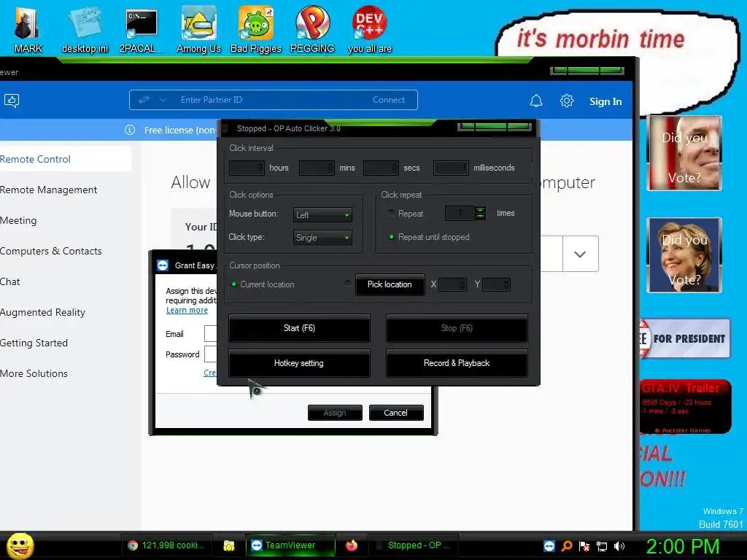
Task: Click TeamViewer icon in system tray
Action: (x=549, y=546)
